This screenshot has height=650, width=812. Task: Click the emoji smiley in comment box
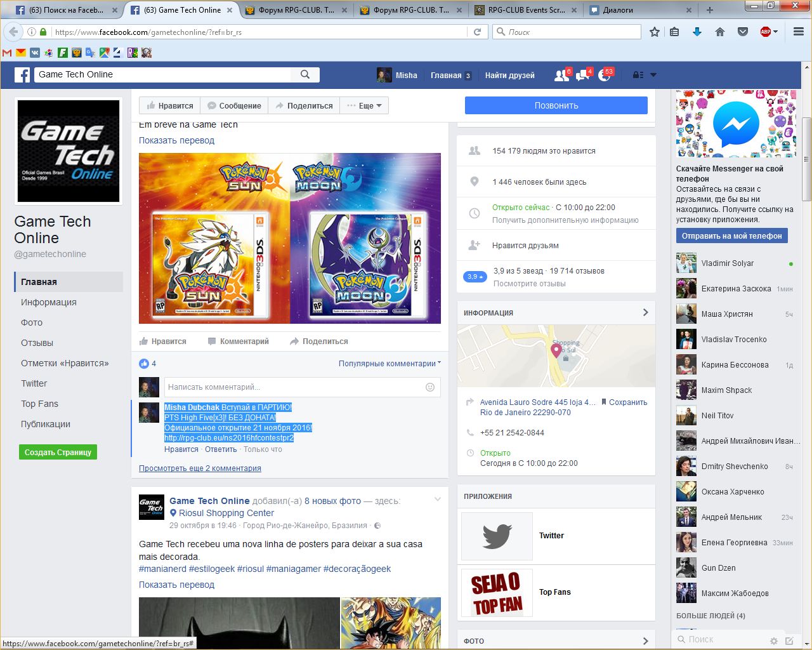(x=429, y=387)
